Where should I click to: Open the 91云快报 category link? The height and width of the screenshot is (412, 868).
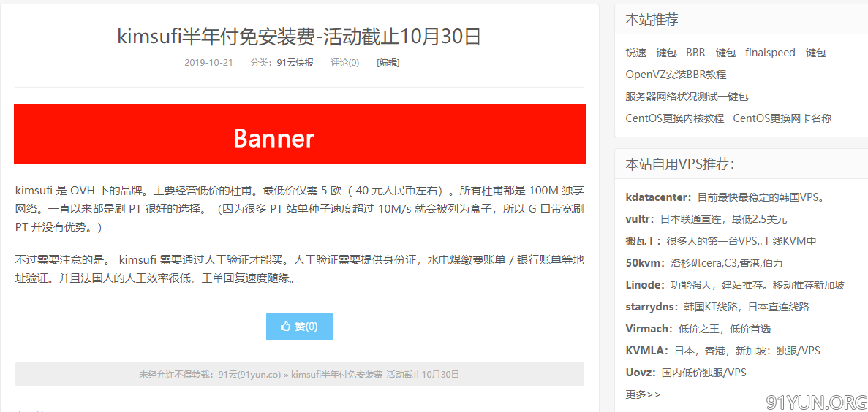pyautogui.click(x=295, y=63)
